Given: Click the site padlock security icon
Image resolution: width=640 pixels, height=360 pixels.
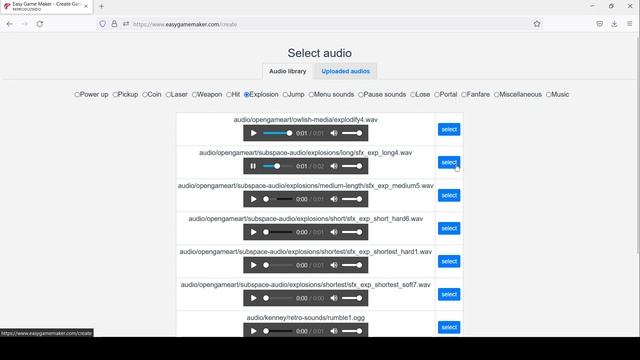Looking at the screenshot, I should coord(114,24).
